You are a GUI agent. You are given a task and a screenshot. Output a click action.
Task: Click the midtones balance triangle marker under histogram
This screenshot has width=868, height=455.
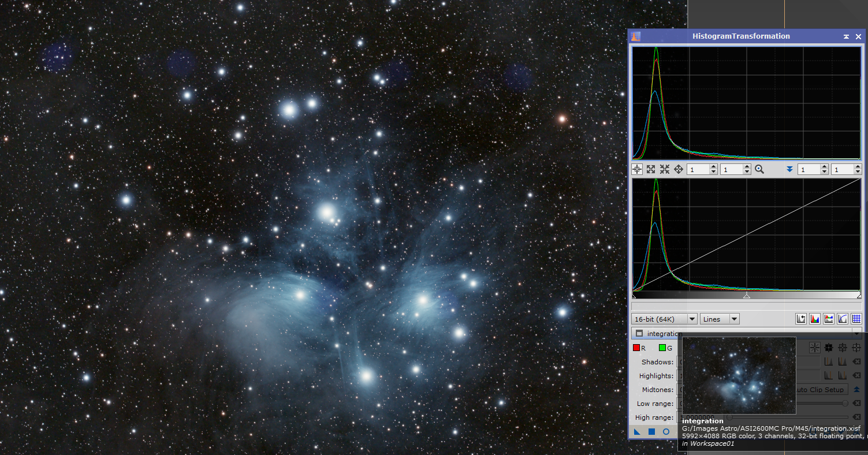(747, 296)
